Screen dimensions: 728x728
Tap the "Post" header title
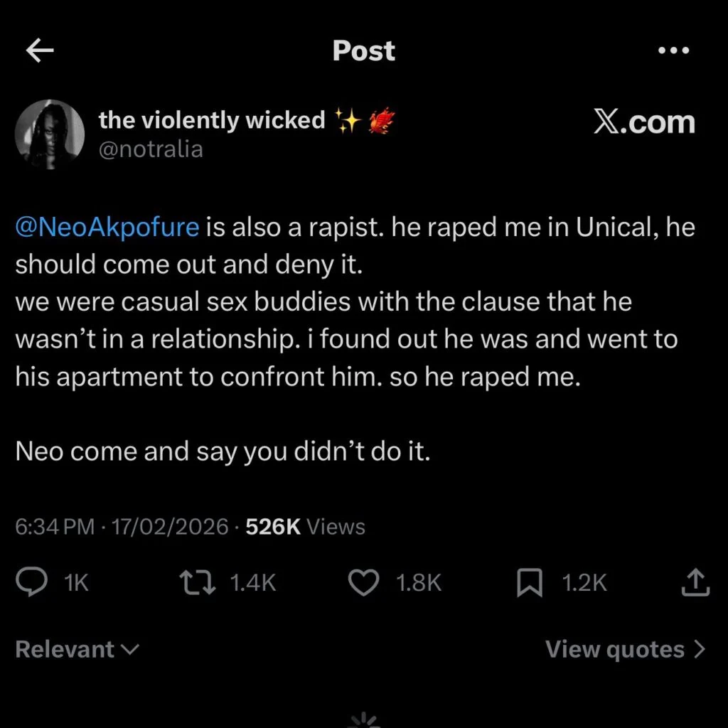click(364, 50)
